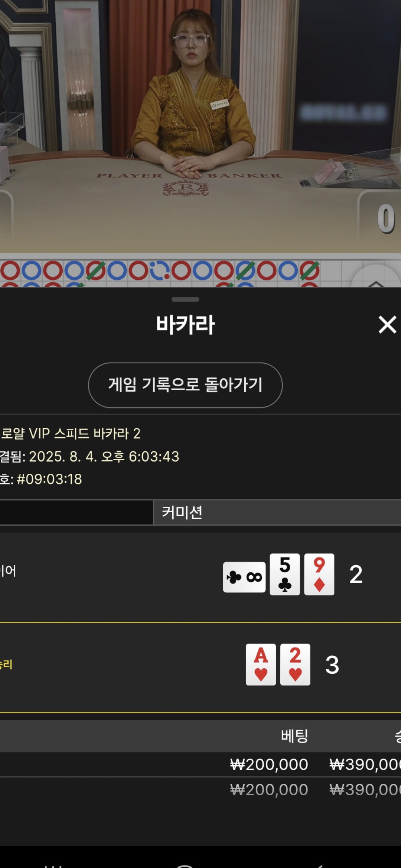Viewport: 401px width, 868px height.
Task: Tap the Ace of hearts card
Action: click(261, 664)
